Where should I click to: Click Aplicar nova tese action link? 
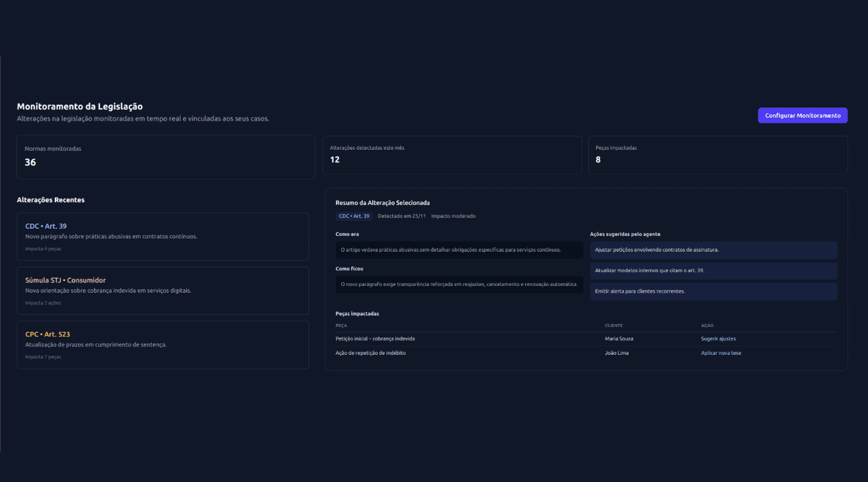click(x=721, y=353)
